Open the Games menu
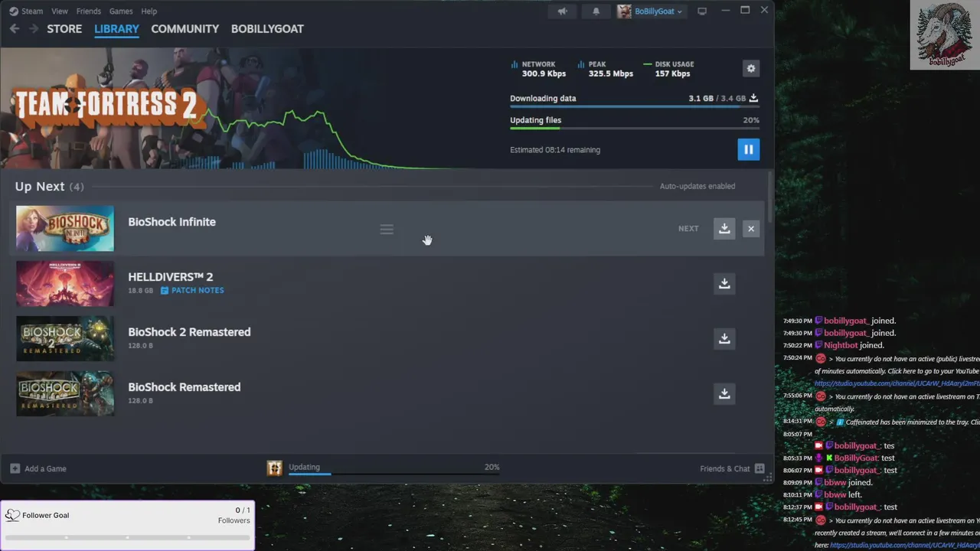The image size is (980, 551). click(x=121, y=11)
